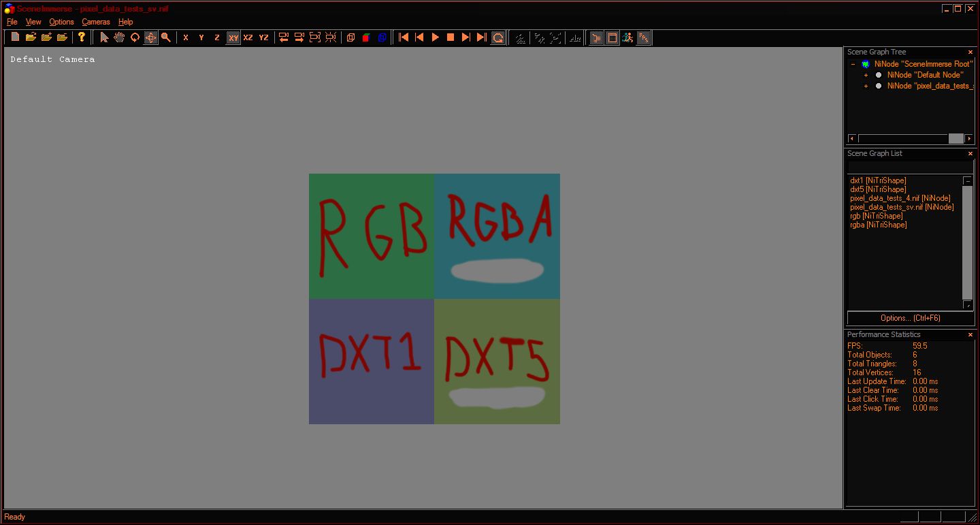The width and height of the screenshot is (980, 525).
Task: Select dxt1 [NiTriShape] in list
Action: tap(878, 180)
